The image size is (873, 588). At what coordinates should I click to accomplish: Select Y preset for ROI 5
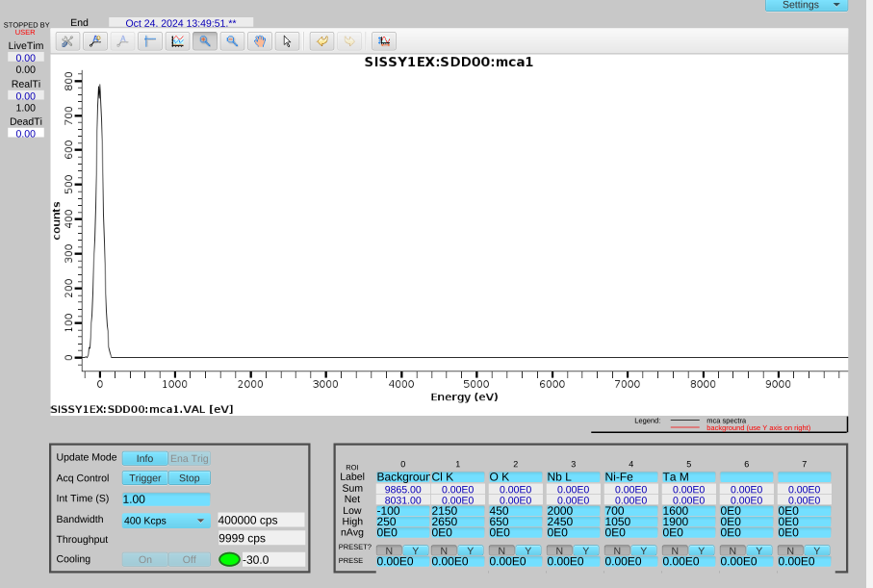click(x=702, y=550)
